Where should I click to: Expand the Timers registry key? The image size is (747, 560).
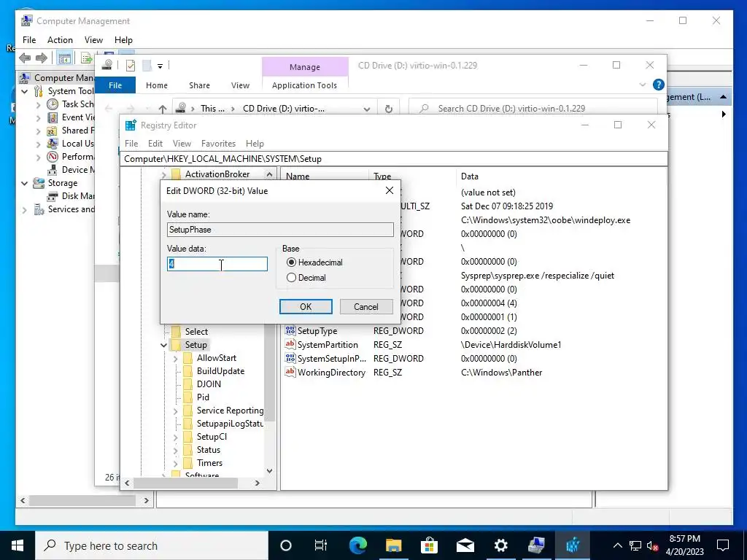coord(176,463)
